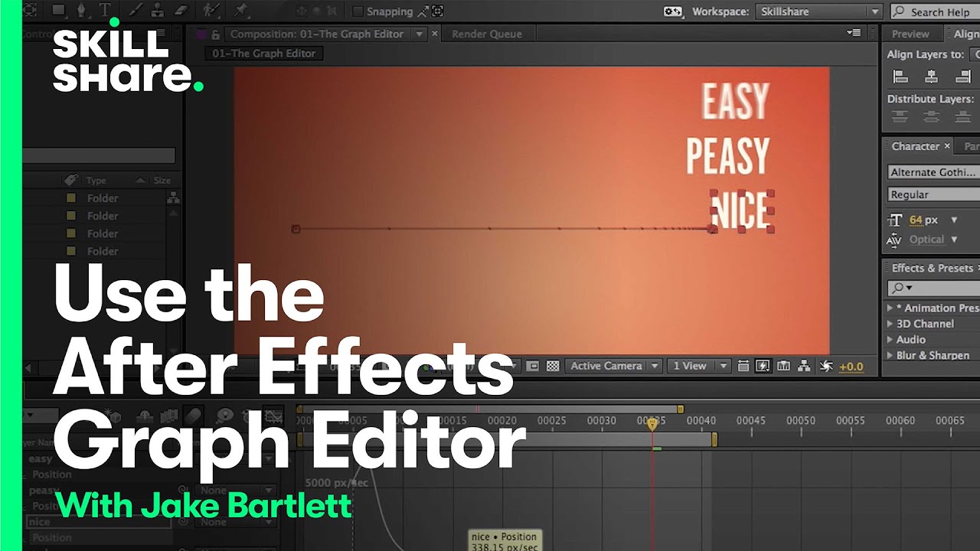Click the first Distribute Layers icon
This screenshot has height=551, width=980.
pos(900,117)
